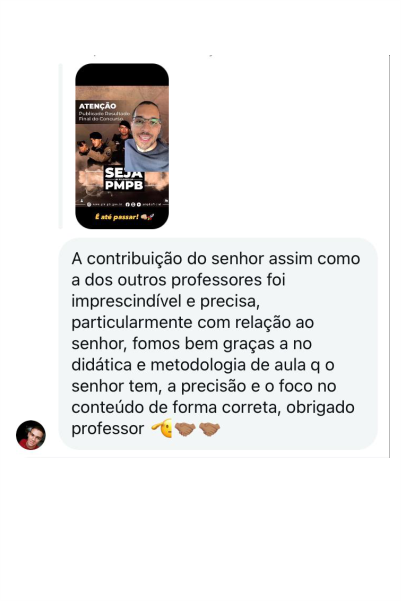Viewport: 401px width, 601px height.
Task: Tap the saluting face emoji
Action: click(x=162, y=429)
